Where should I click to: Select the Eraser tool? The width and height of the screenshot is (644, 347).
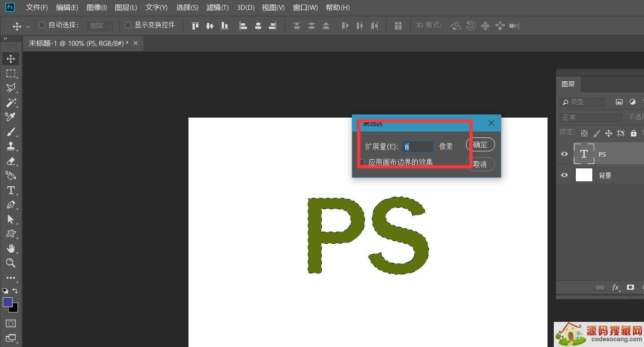(x=11, y=161)
